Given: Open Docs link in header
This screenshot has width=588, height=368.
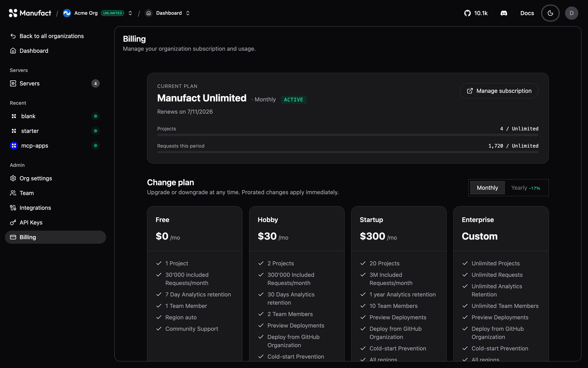Looking at the screenshot, I should [x=527, y=13].
